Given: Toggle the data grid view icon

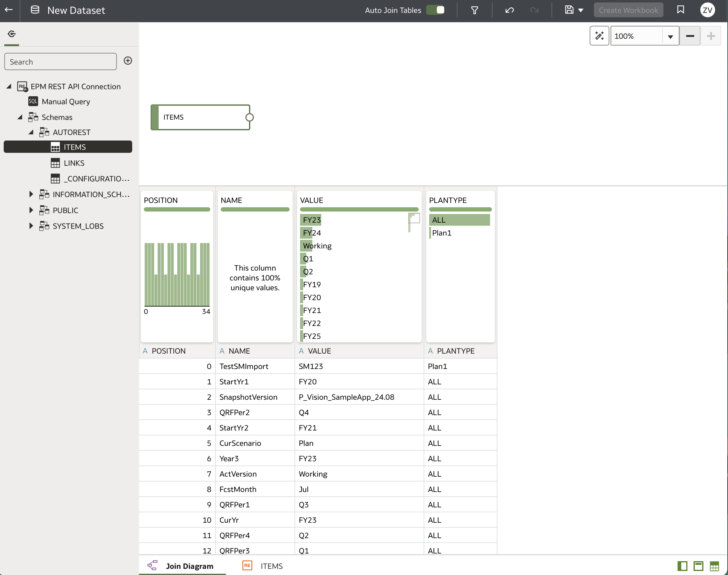Looking at the screenshot, I should (714, 566).
